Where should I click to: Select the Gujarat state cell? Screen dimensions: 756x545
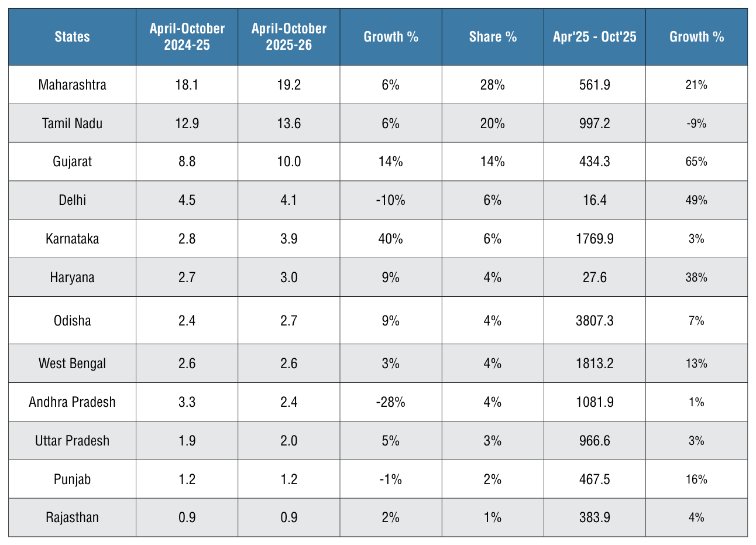[x=73, y=162]
